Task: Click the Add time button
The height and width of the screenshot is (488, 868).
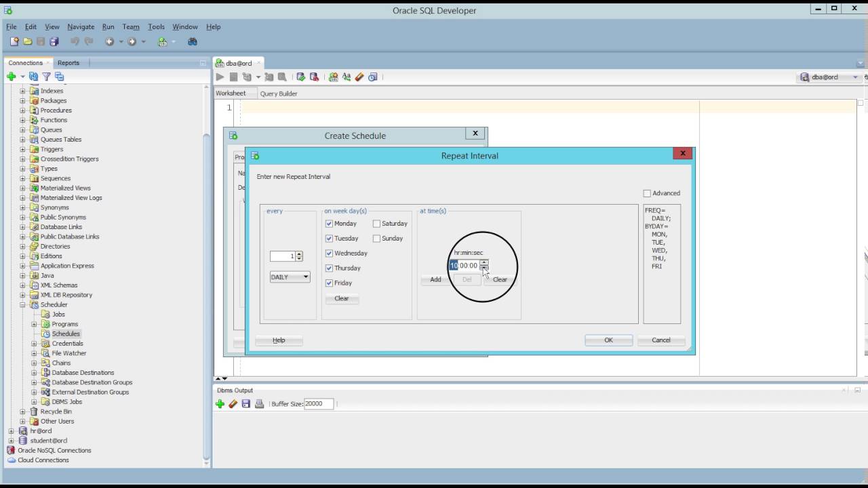Action: (435, 279)
